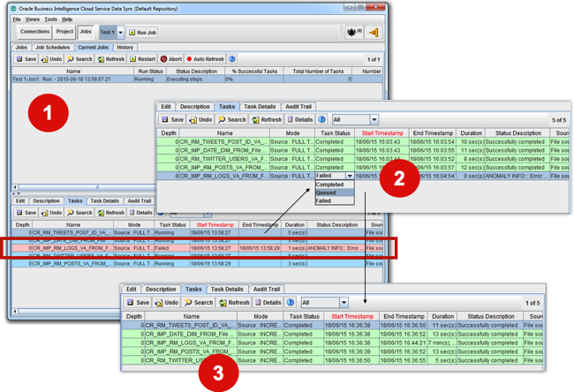Image resolution: width=574 pixels, height=392 pixels.
Task: Click Details in the middle tasks panel showing 5 of 5
Action: tap(300, 120)
